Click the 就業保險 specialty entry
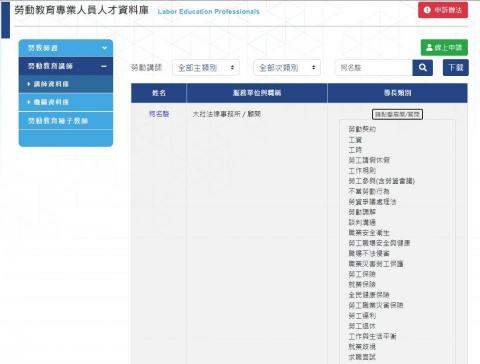 pyautogui.click(x=362, y=284)
